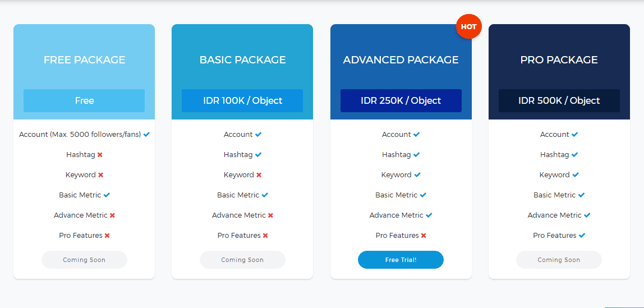Click Pro Package Keyword checkmark

(x=576, y=175)
